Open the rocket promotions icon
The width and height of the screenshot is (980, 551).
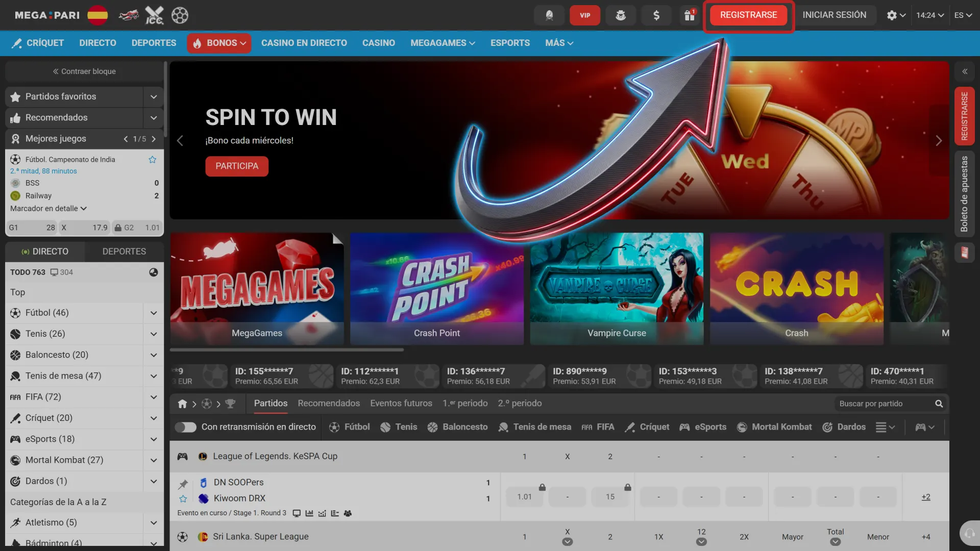(x=549, y=15)
